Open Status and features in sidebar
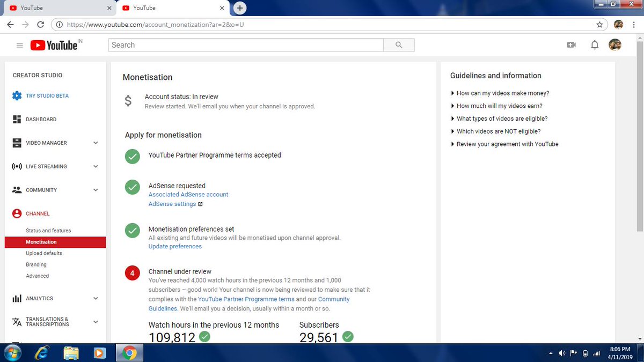The image size is (644, 362). [x=48, y=231]
